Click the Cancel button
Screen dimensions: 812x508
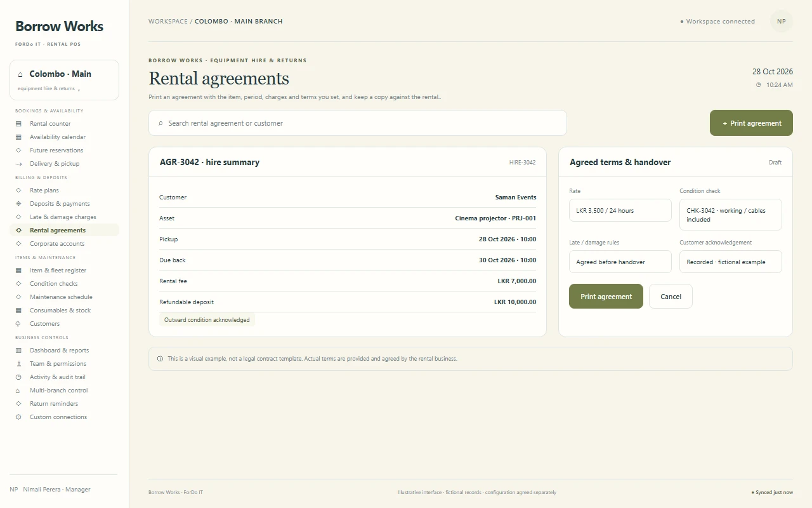(671, 297)
